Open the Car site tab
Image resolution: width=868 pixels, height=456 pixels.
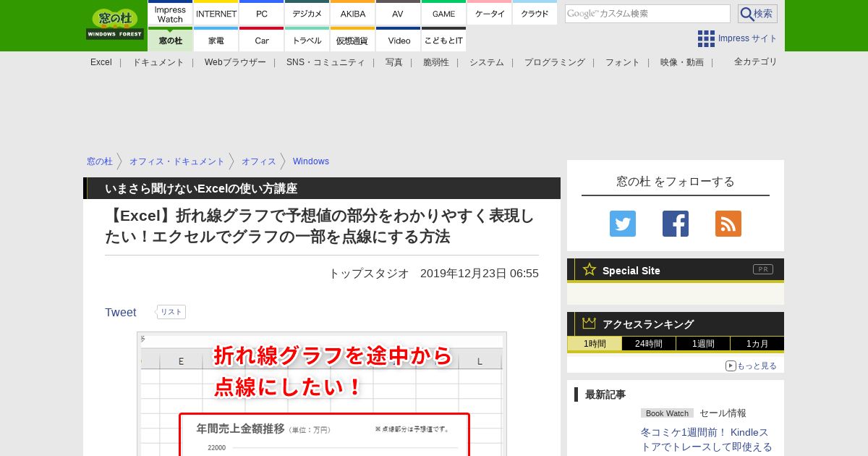tap(262, 40)
